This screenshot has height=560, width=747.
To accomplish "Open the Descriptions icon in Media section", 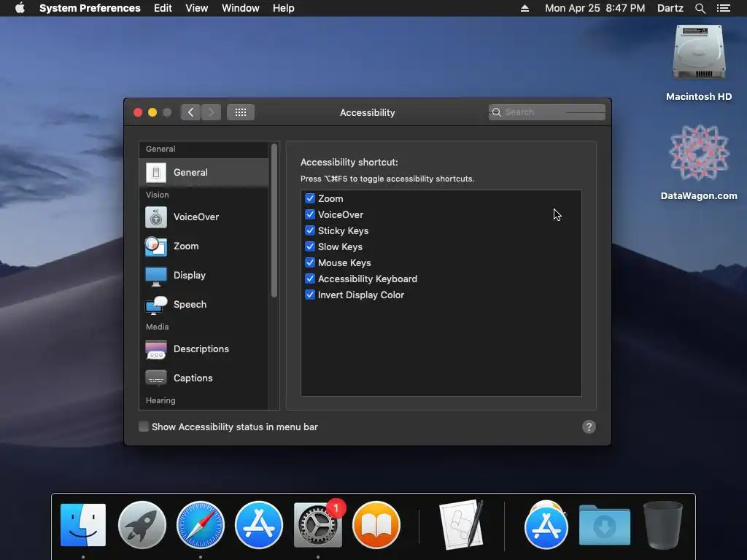I will coord(156,349).
